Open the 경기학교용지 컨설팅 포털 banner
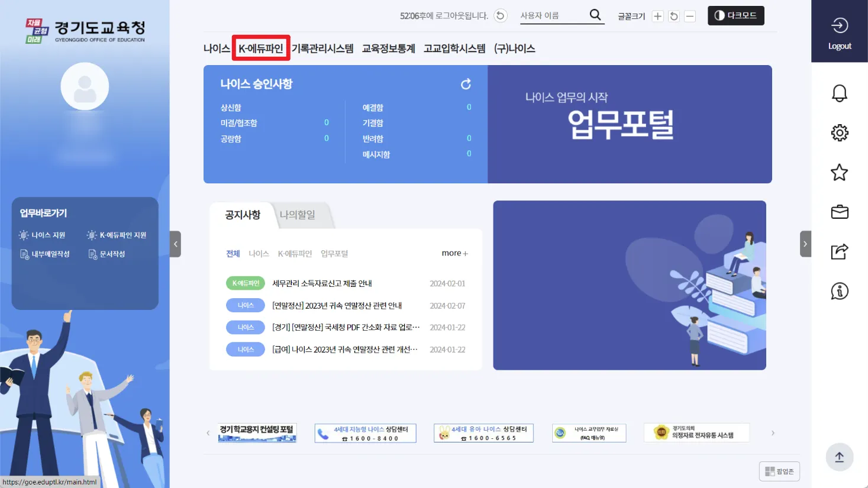 (x=257, y=433)
